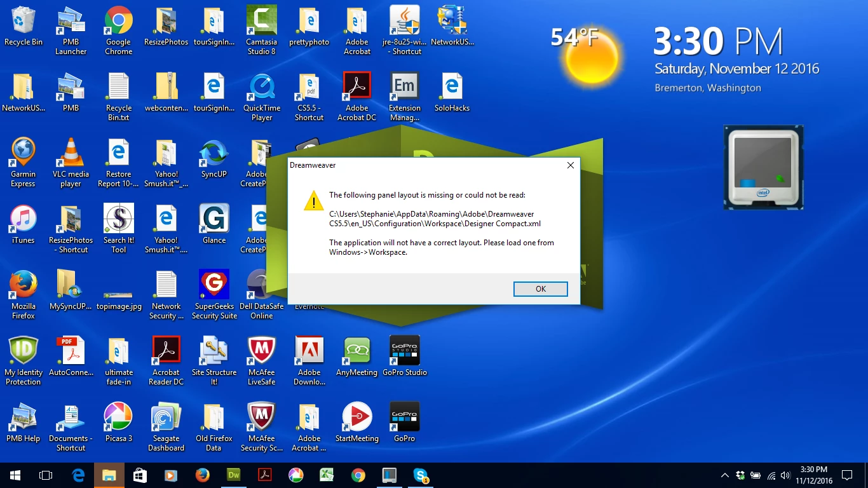Screen dimensions: 868x488
Task: Select the PMB Launcher desktop shortcut
Action: coord(71,31)
